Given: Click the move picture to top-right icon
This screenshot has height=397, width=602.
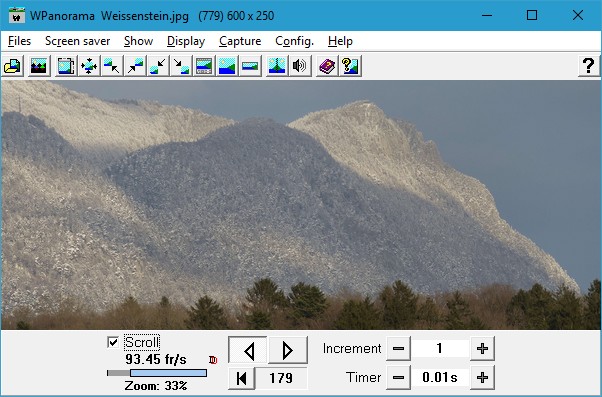Looking at the screenshot, I should click(135, 66).
